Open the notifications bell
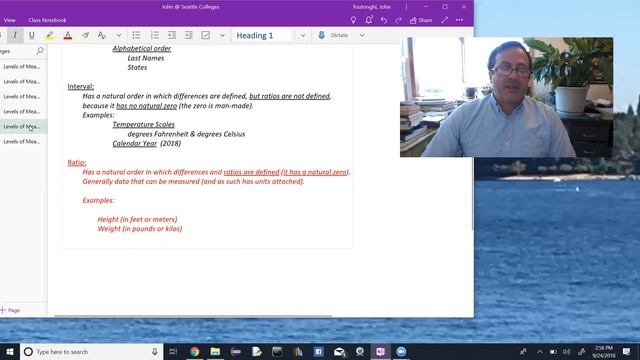 (x=369, y=20)
